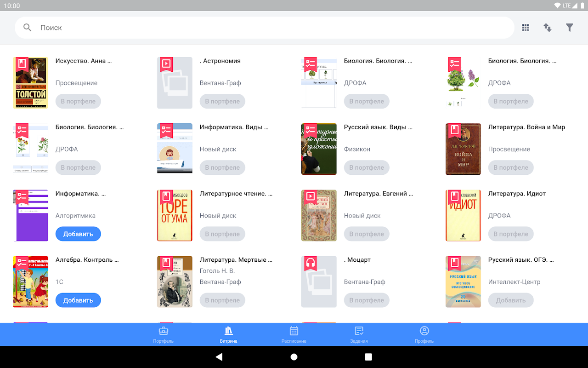This screenshot has height=368, width=588.
Task: Open the Алгебра Контроль cover
Action: coord(30,282)
